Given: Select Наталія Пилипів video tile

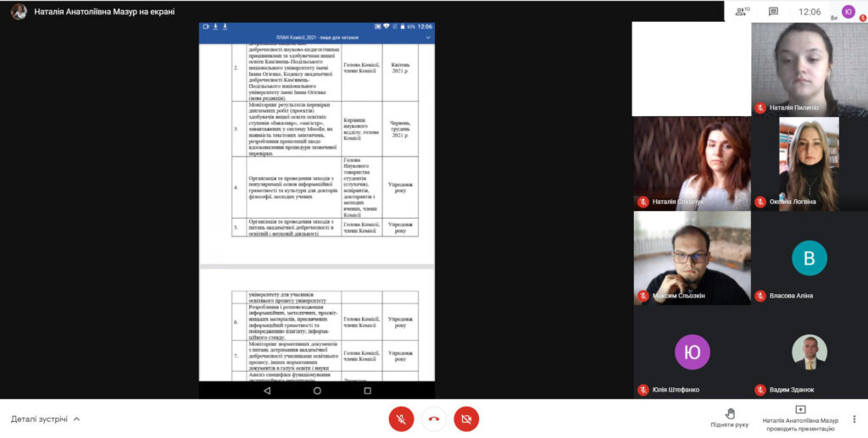Looking at the screenshot, I should click(x=809, y=69).
